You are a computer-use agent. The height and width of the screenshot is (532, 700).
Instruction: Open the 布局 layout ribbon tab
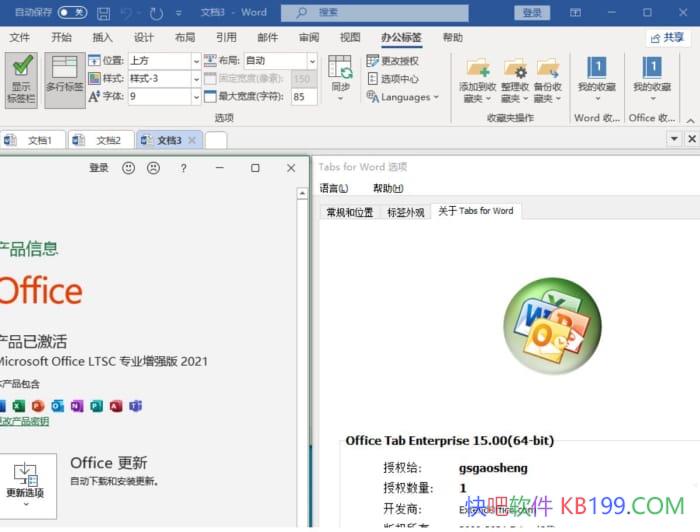(x=185, y=37)
